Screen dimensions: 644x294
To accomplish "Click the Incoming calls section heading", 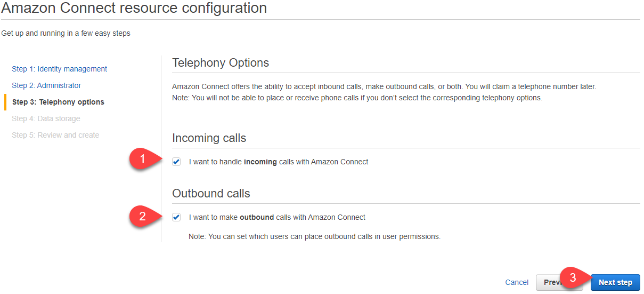I will tap(209, 138).
